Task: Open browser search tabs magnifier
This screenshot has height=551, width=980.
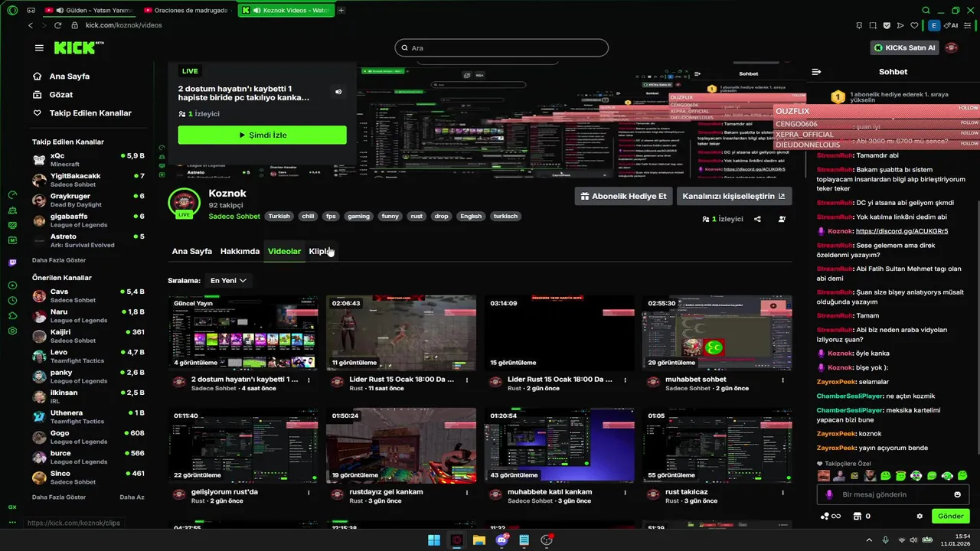Action: (x=926, y=10)
